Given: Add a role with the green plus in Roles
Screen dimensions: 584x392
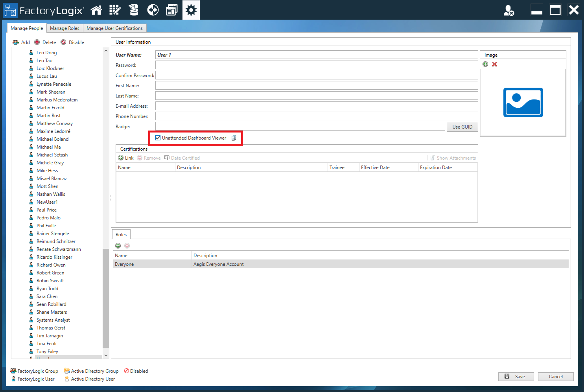Looking at the screenshot, I should pyautogui.click(x=118, y=246).
